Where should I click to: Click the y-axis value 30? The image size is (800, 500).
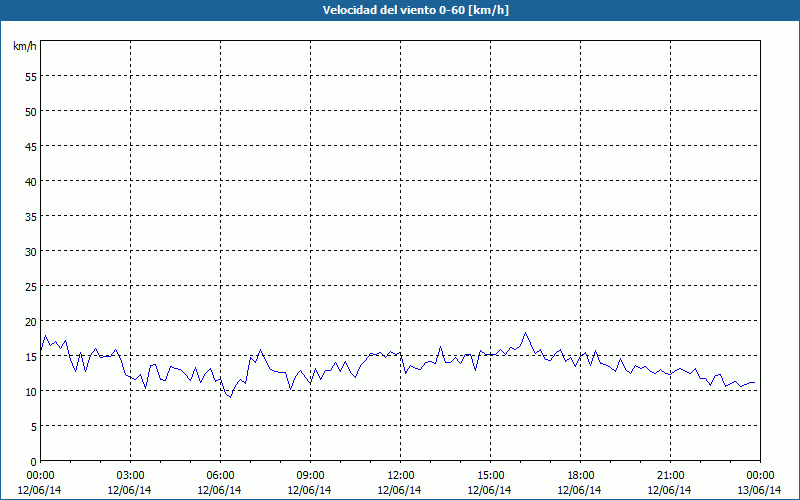pos(31,252)
